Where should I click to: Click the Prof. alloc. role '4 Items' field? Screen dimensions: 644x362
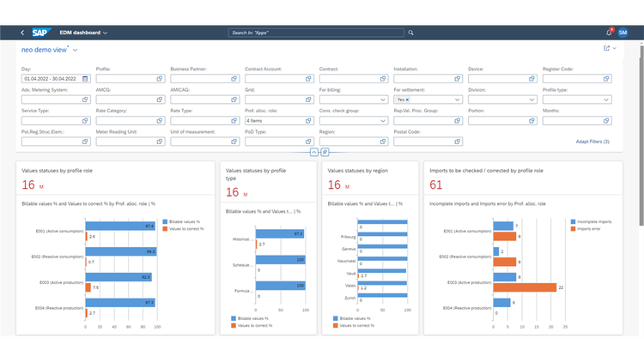coord(279,121)
